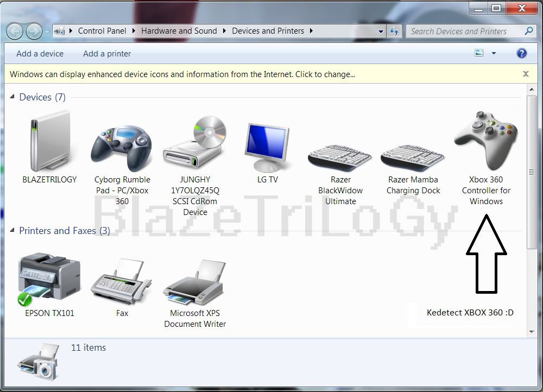543x392 pixels.
Task: Select the Fax machine icon
Action: click(x=121, y=281)
